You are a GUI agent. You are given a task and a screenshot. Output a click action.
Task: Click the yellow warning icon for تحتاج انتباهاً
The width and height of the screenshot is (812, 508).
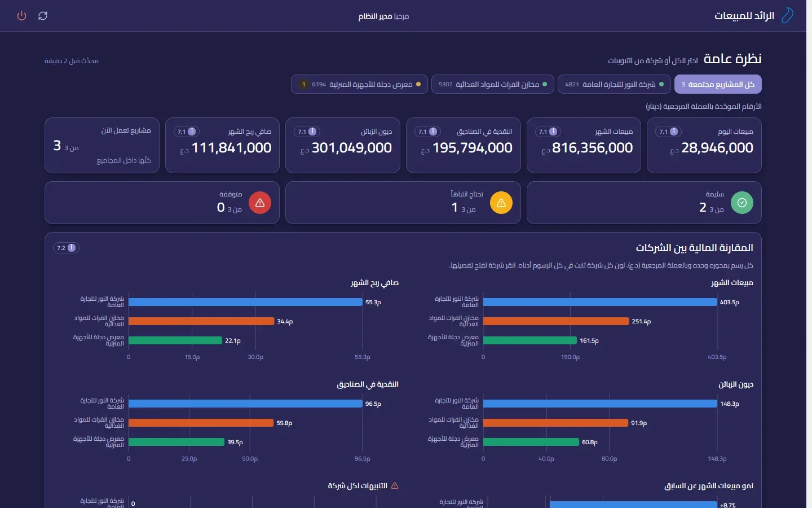[501, 203]
